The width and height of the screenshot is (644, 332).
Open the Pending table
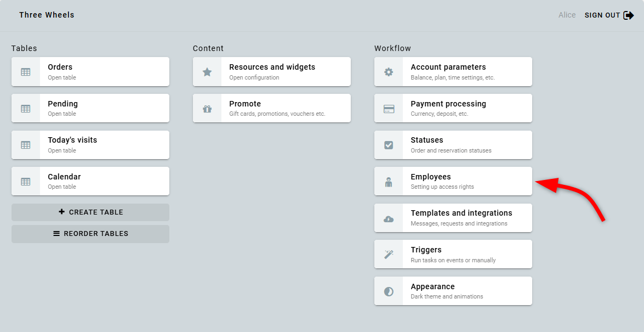pyautogui.click(x=90, y=108)
